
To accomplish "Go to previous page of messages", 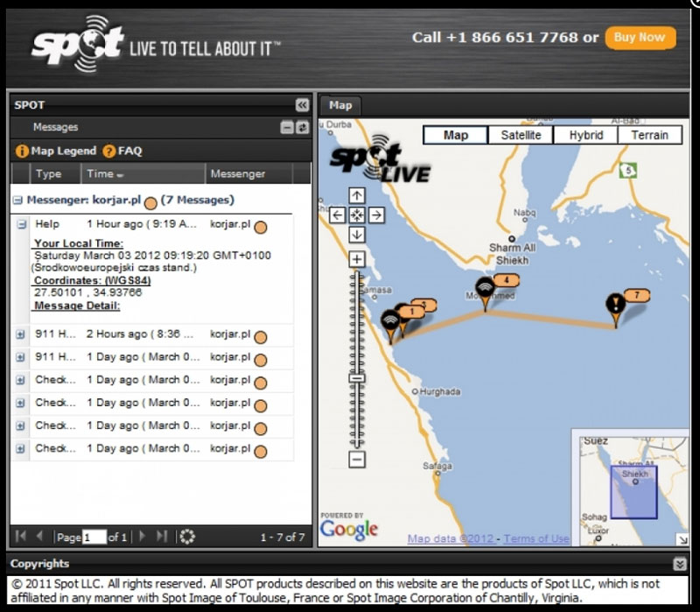I will pyautogui.click(x=39, y=536).
